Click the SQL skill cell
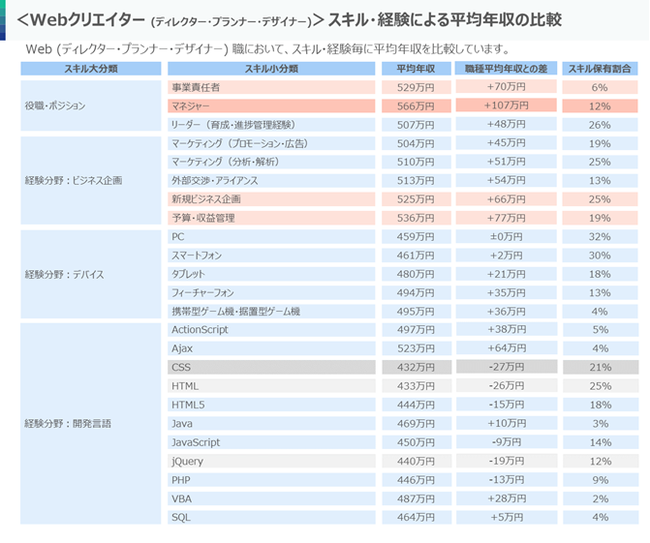Screen dimensions: 650x543 coord(271,517)
